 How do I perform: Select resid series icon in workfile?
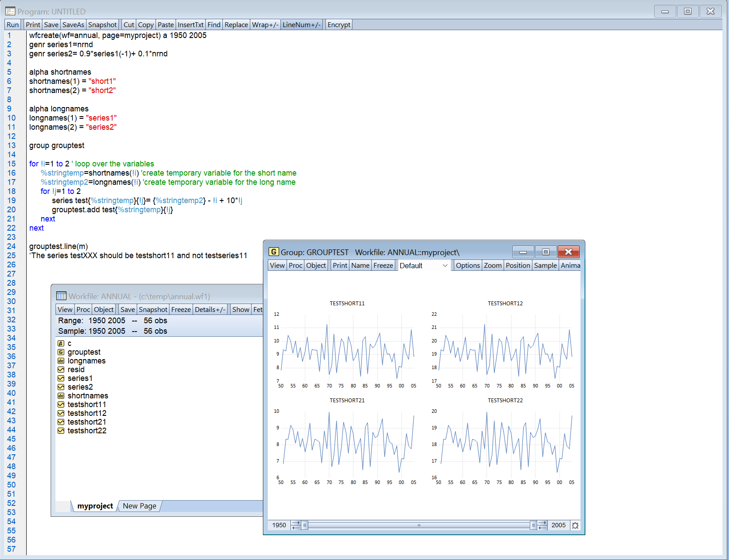(61, 370)
